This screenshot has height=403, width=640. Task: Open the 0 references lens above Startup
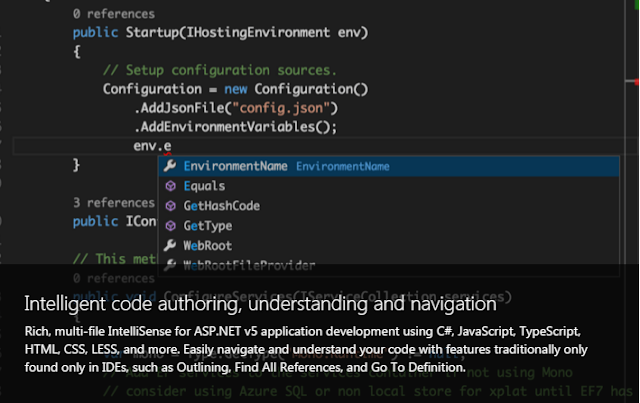pyautogui.click(x=114, y=14)
